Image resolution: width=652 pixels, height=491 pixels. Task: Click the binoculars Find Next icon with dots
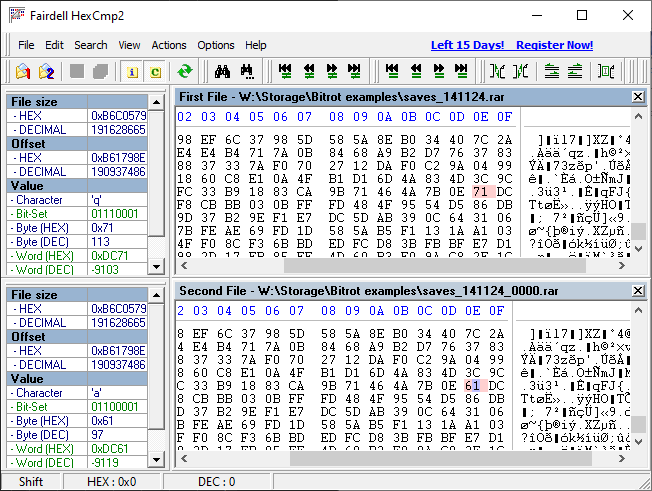click(247, 72)
